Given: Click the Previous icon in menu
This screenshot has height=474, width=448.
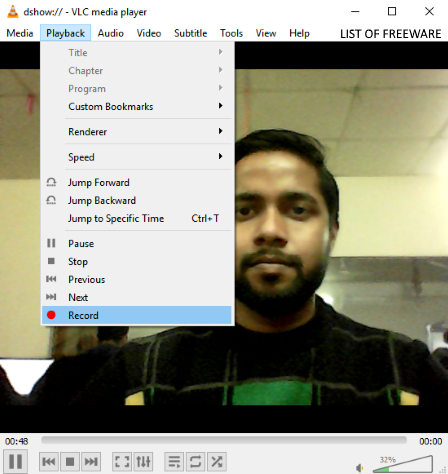Looking at the screenshot, I should [51, 279].
